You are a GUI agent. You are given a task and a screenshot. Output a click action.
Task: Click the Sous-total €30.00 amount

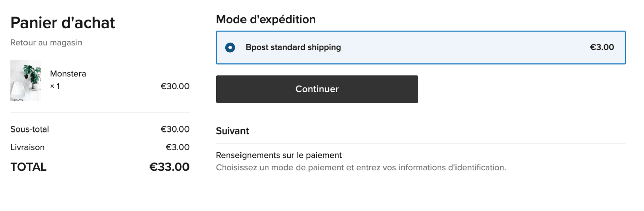click(x=175, y=129)
